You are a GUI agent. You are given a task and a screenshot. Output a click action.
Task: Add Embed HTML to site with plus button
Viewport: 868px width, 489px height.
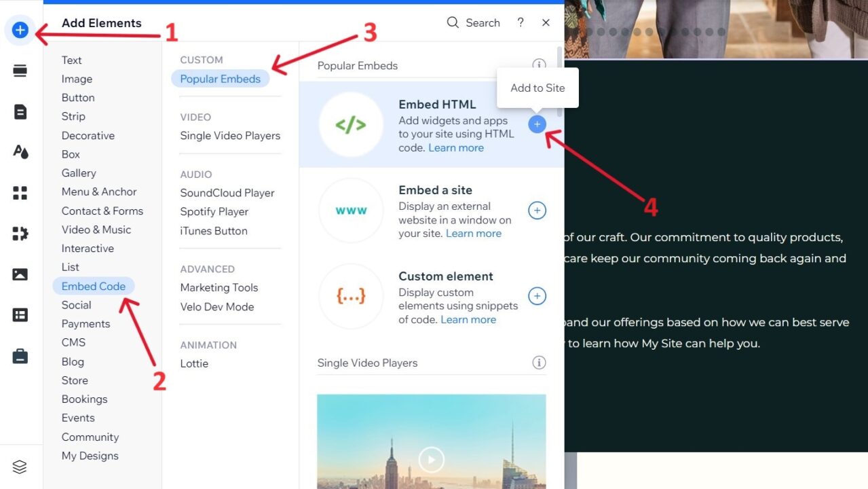click(x=537, y=124)
